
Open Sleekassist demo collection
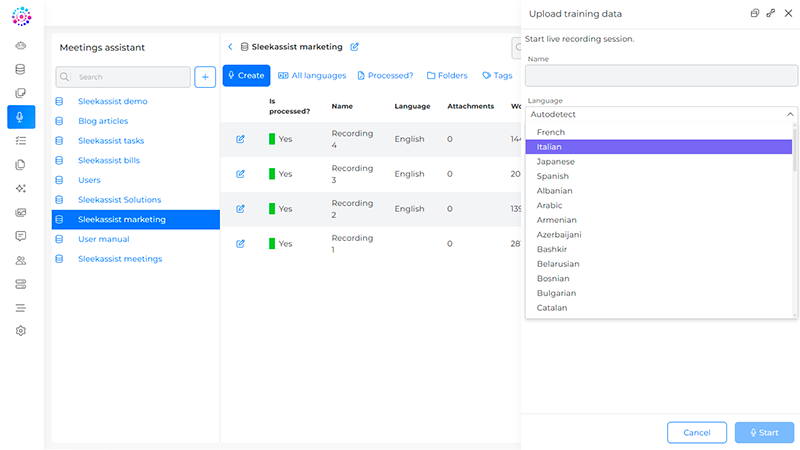tap(113, 102)
